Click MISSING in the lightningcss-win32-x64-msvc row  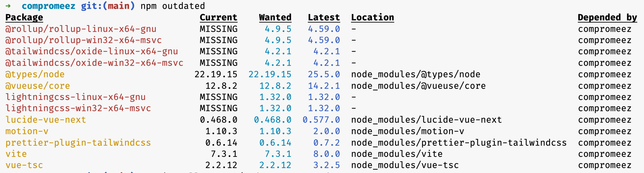tap(218, 108)
